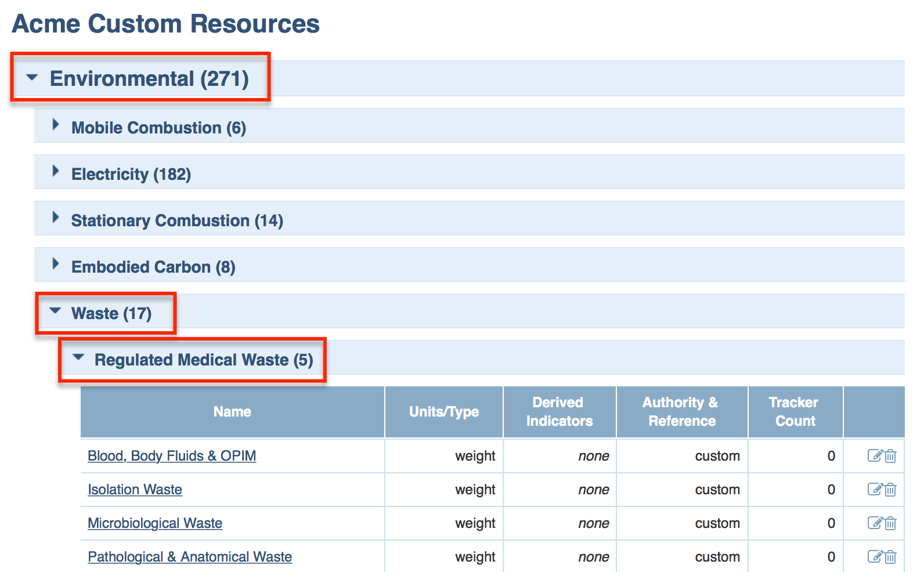
Task: Click tracker count '0' in Pathological & Anatomical row
Action: coord(831,557)
